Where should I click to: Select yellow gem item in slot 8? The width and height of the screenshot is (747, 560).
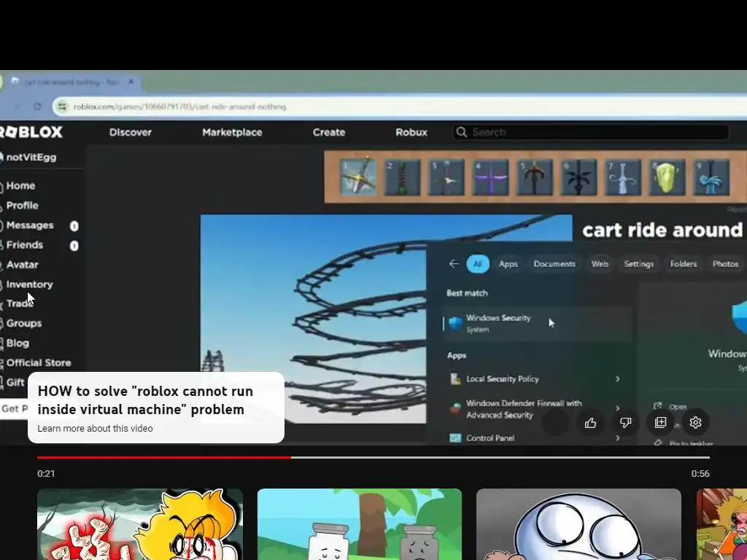click(667, 177)
